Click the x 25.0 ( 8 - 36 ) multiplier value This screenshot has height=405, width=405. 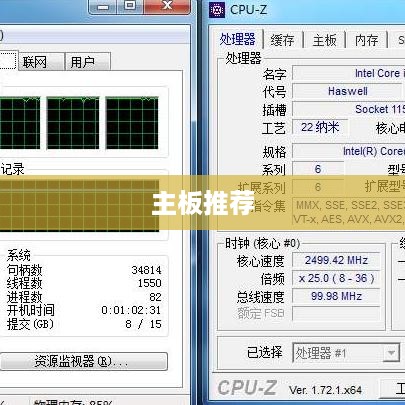pos(336,278)
